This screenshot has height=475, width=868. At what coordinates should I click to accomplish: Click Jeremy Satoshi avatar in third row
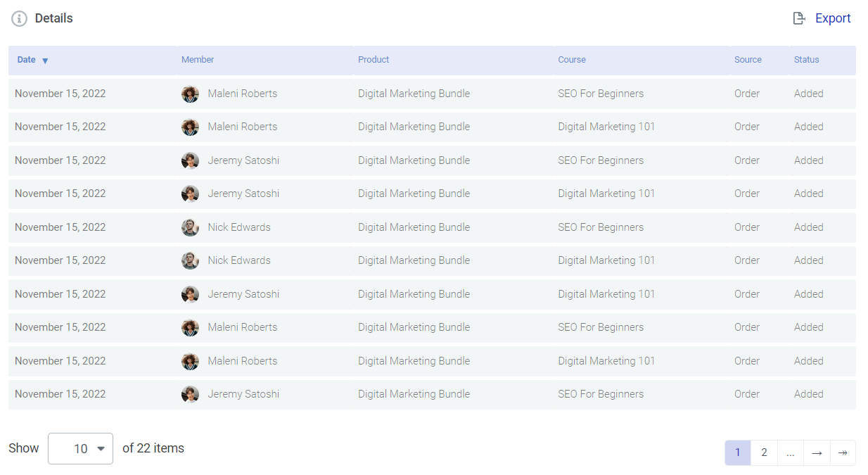pos(190,161)
